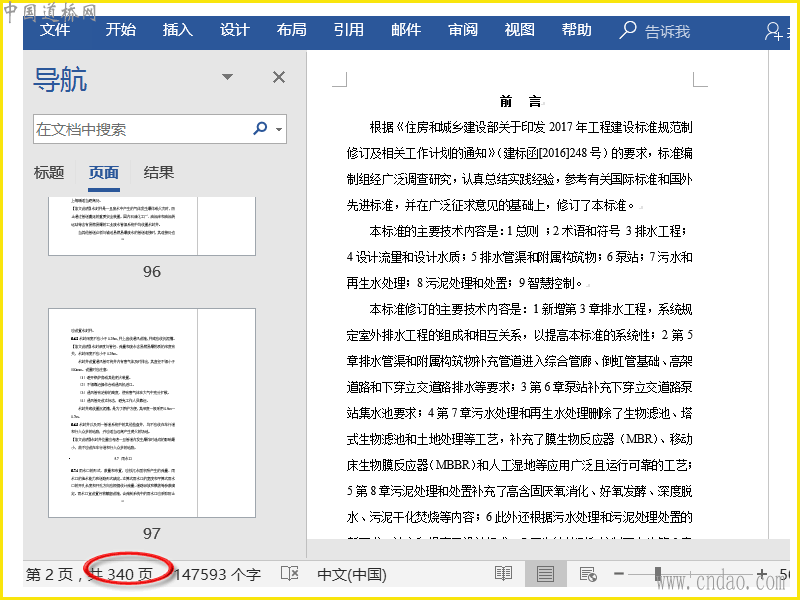Open the 插入 ribbon tab
Screen dimensions: 800x600
coord(178,30)
